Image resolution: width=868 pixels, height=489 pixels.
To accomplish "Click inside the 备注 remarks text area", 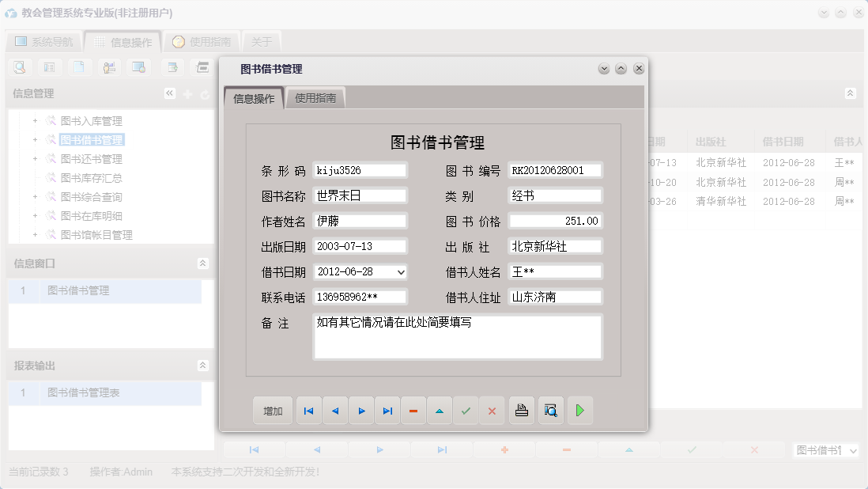I will coord(459,336).
